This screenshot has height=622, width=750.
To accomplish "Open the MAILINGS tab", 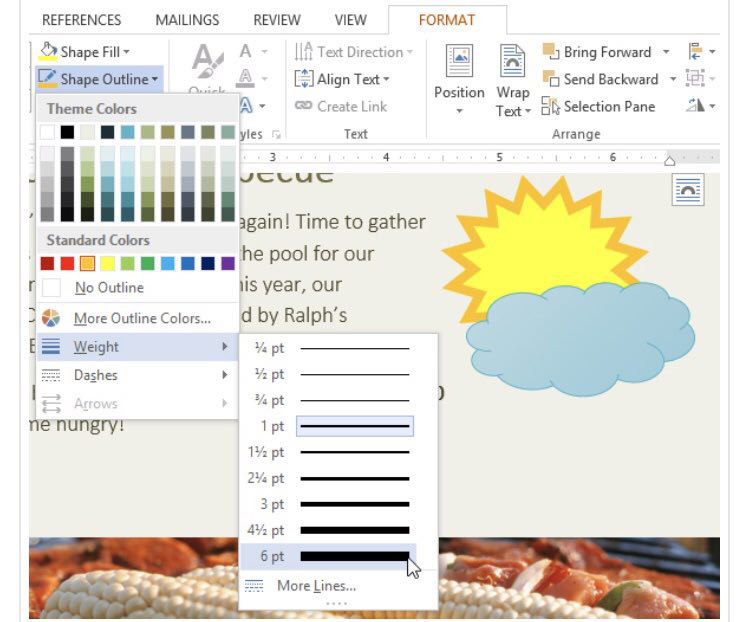I will click(x=187, y=20).
